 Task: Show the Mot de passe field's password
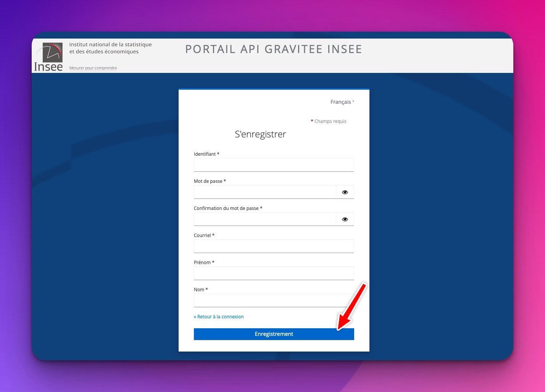345,192
